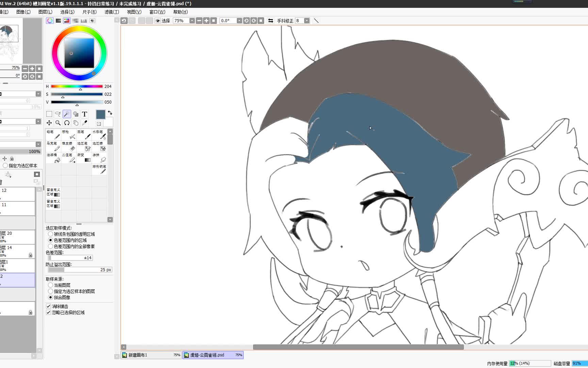Select the color wheel panel icon
This screenshot has width=588, height=368.
click(x=50, y=21)
